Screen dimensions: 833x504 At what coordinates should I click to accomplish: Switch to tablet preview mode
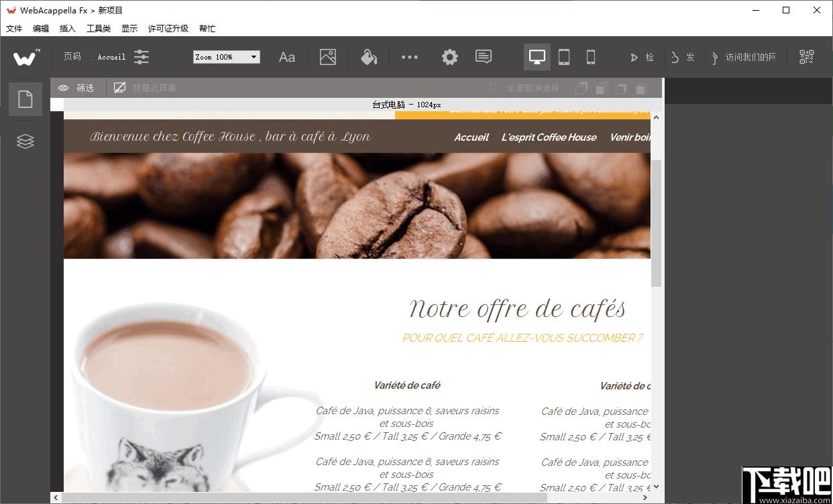(x=564, y=57)
